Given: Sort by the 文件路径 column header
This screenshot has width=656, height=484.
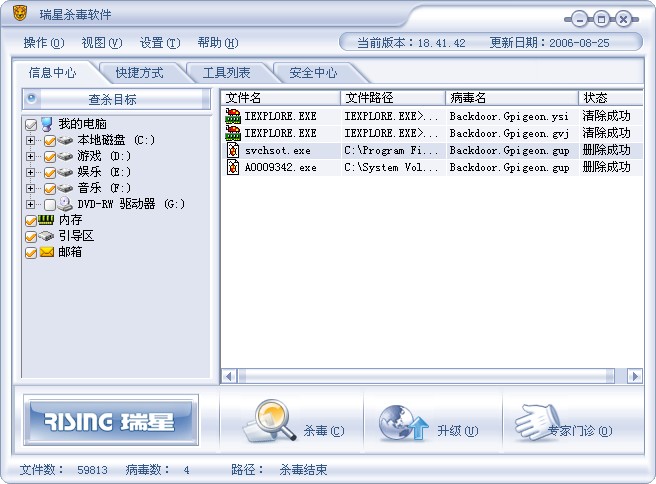Looking at the screenshot, I should pos(393,98).
